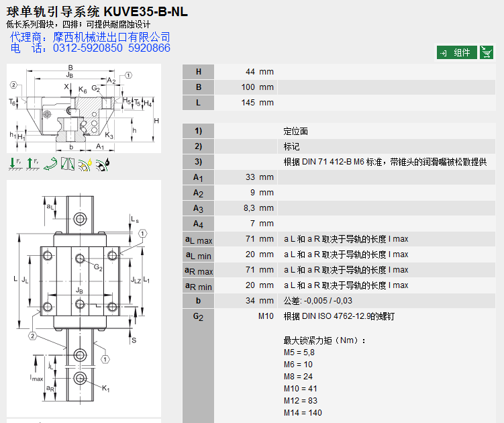504x423 pixels.
Task: Click the upward radial load Fr icon
Action: coord(32,163)
